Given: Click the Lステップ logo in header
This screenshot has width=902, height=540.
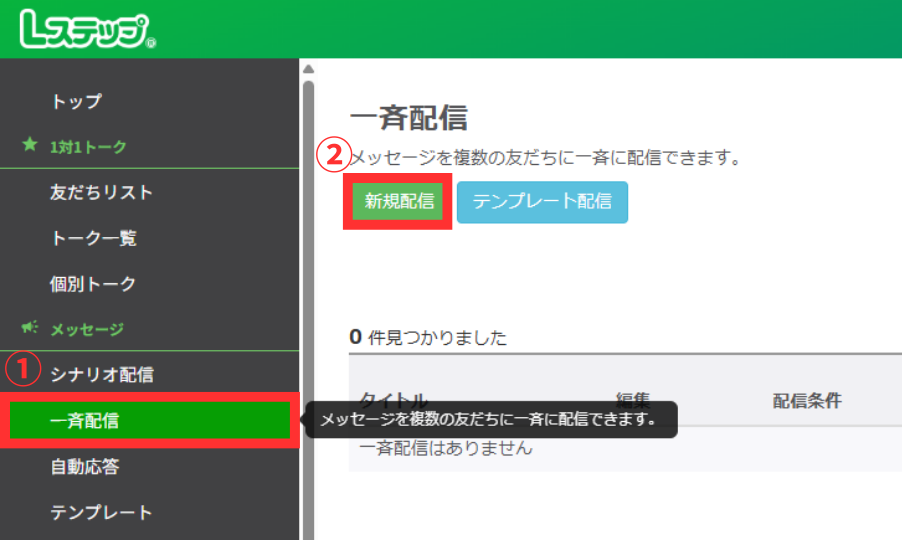Looking at the screenshot, I should 87,31.
